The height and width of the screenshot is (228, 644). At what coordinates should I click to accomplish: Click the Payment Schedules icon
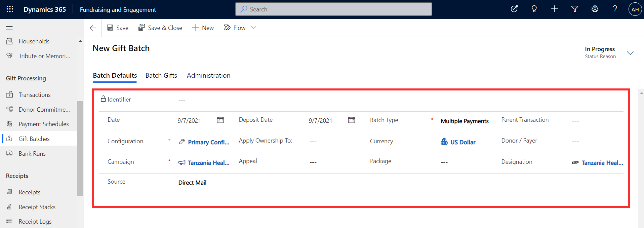pos(9,124)
